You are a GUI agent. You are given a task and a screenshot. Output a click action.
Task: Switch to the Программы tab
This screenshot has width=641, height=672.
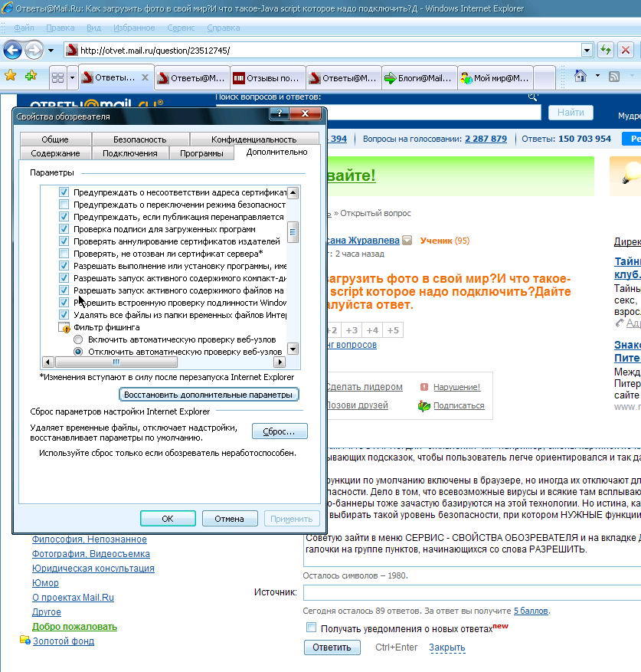(x=201, y=153)
